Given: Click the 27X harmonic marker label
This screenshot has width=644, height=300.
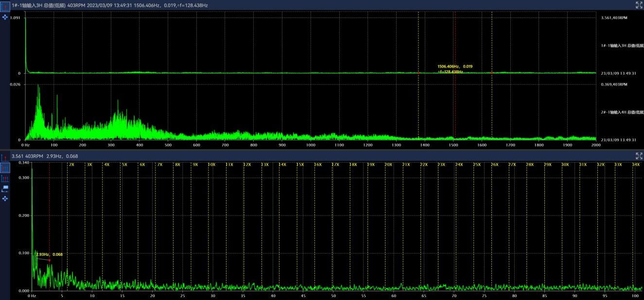Looking at the screenshot, I should 512,165.
